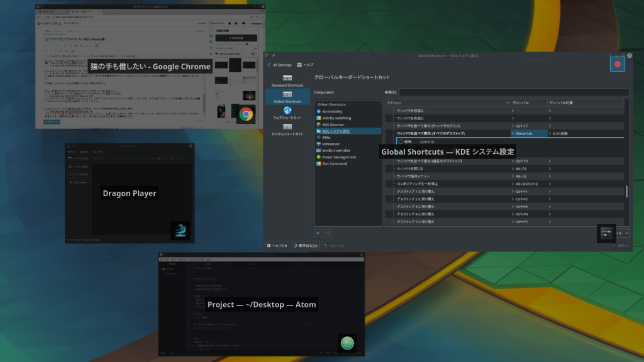Click the red remove-component button
The width and height of the screenshot is (644, 362).
pos(328,233)
